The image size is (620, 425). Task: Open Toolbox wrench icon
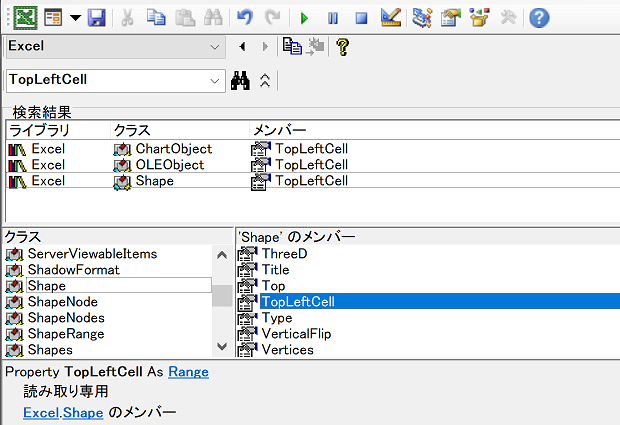[x=508, y=18]
